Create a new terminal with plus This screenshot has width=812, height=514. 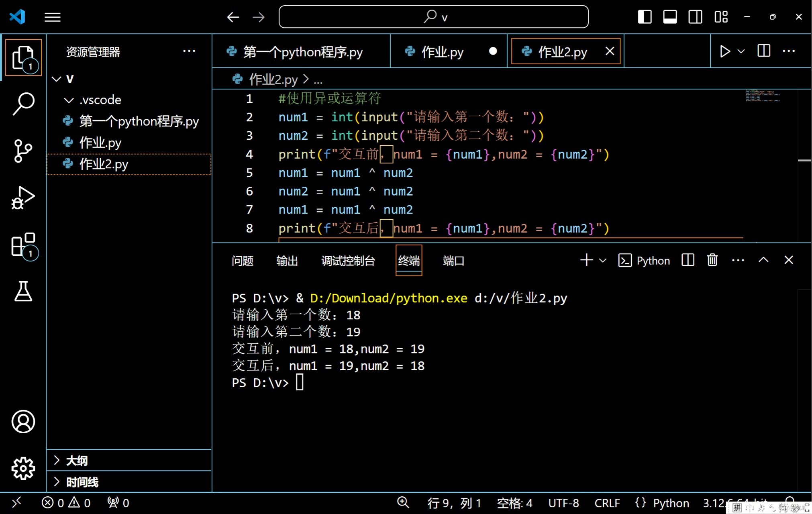587,260
